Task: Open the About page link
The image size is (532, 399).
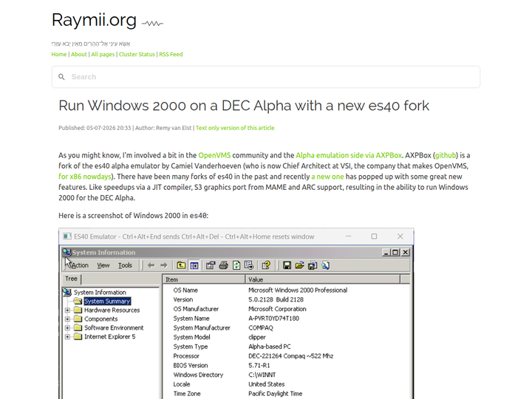Action: (x=79, y=54)
